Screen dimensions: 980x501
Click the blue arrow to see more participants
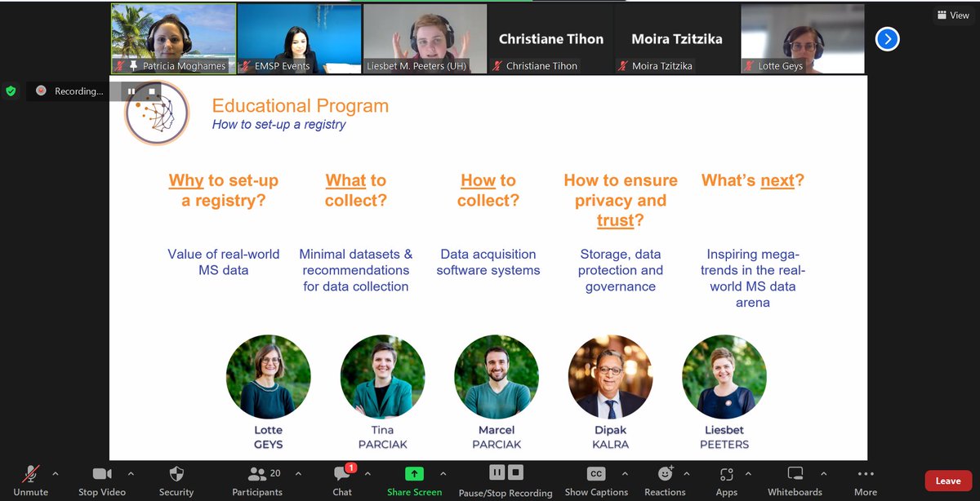[x=887, y=38]
